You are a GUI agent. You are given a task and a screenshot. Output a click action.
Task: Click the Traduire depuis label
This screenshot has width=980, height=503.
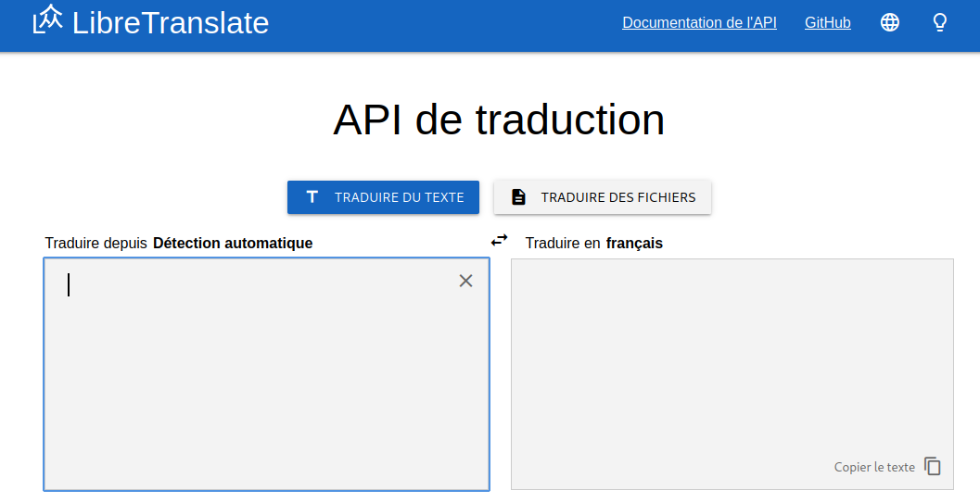coord(95,244)
